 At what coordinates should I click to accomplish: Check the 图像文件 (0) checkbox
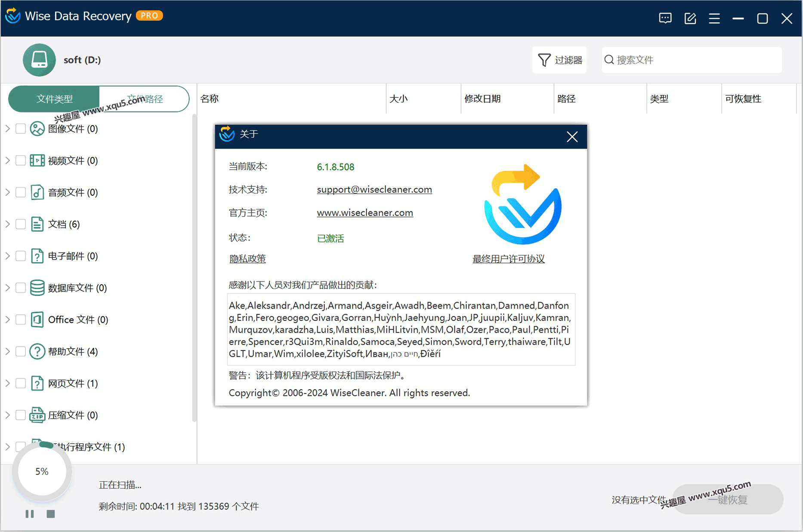(21, 129)
